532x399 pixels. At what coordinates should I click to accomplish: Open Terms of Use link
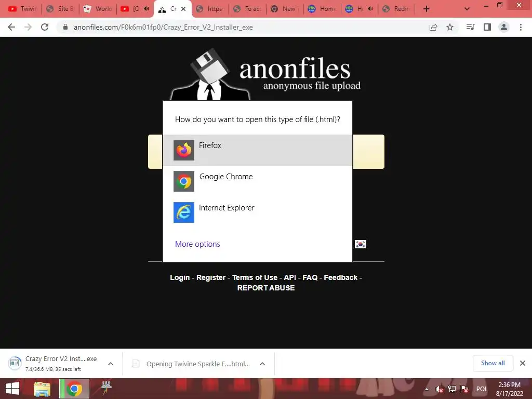255,277
